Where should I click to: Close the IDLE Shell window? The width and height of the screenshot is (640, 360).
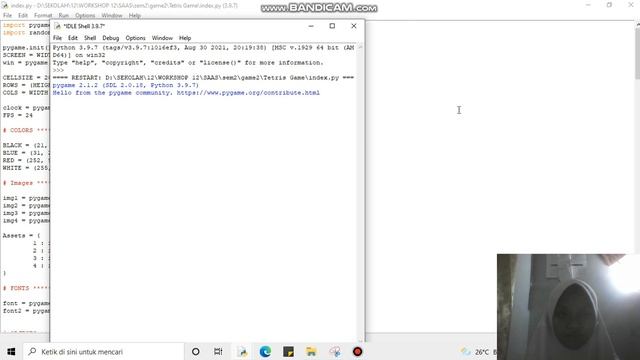[x=354, y=26]
